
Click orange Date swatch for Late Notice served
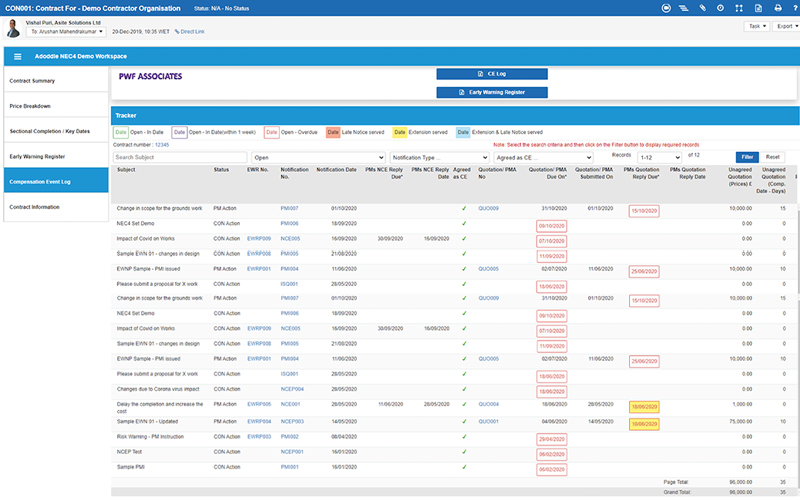[x=333, y=132]
